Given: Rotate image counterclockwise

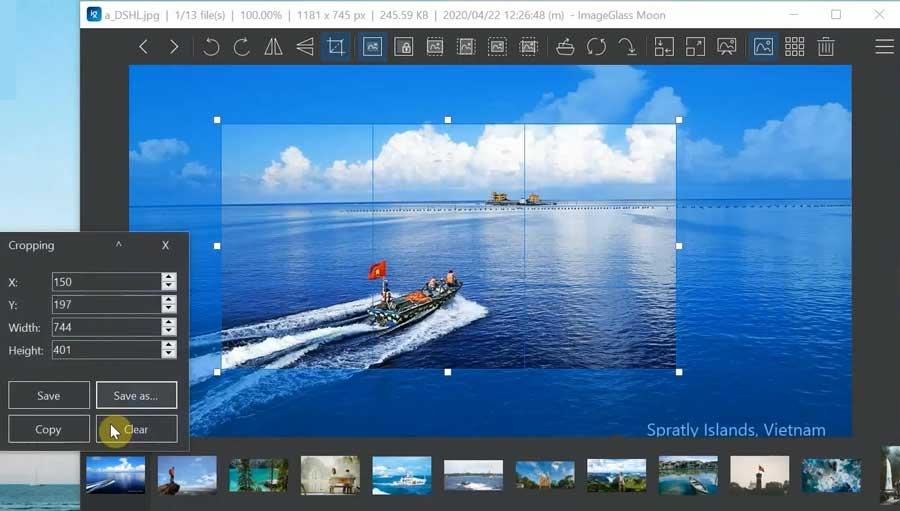Looking at the screenshot, I should (211, 47).
